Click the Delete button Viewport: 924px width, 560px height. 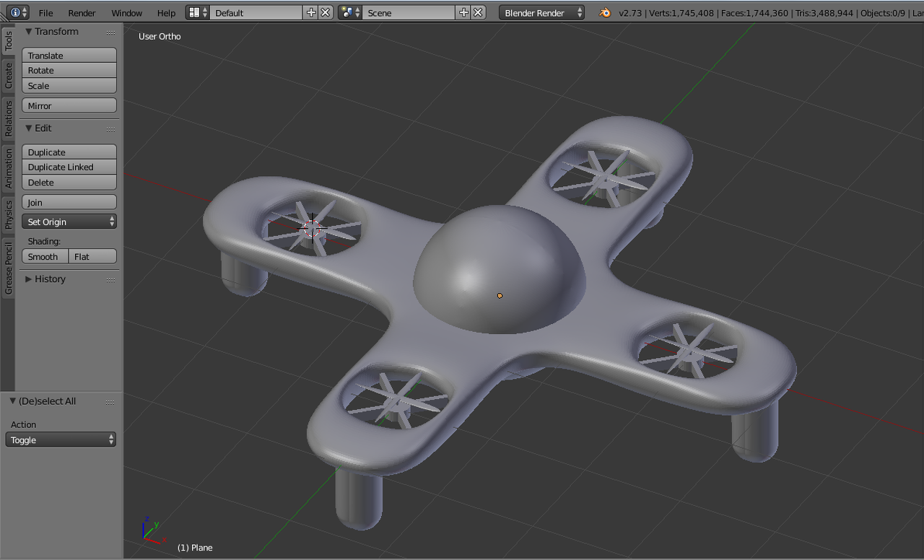[x=69, y=183]
